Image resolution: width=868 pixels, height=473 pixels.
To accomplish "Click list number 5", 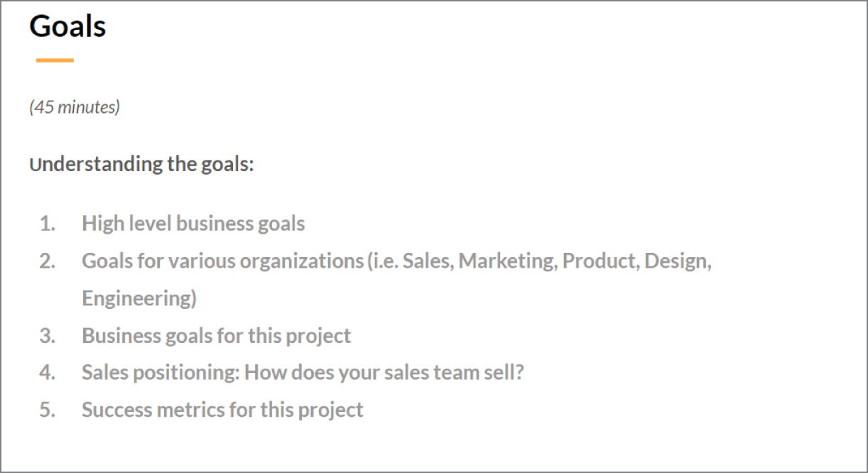I will [47, 410].
